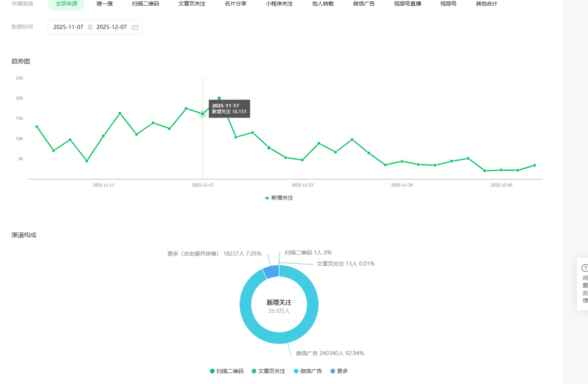
Task: Click the 微信广告 240340人 pie label
Action: point(330,353)
